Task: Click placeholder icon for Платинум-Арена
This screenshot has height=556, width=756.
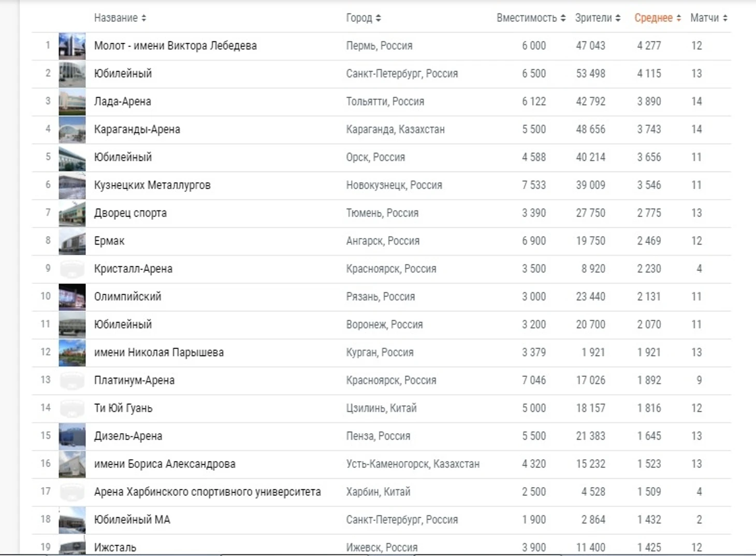Action: [72, 380]
